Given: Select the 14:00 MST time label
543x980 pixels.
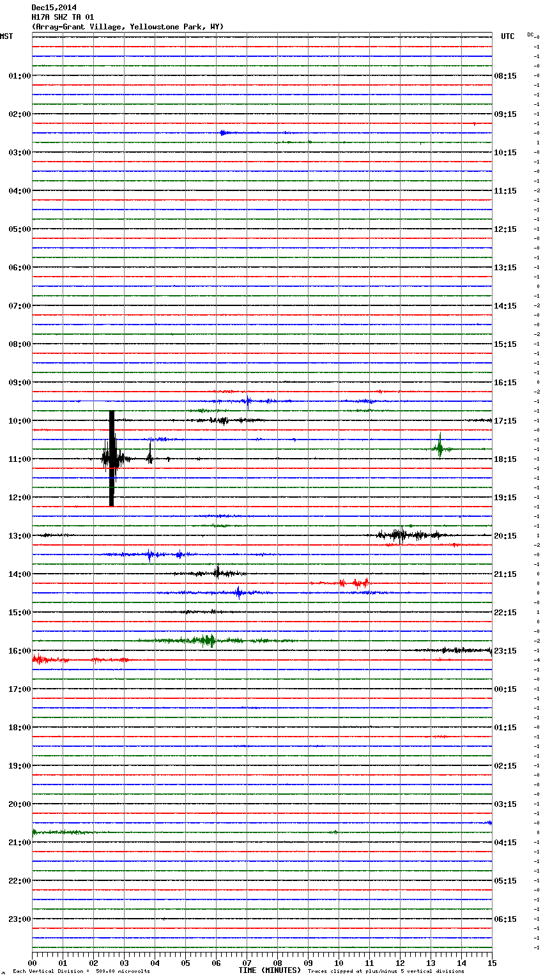Looking at the screenshot, I should (19, 574).
